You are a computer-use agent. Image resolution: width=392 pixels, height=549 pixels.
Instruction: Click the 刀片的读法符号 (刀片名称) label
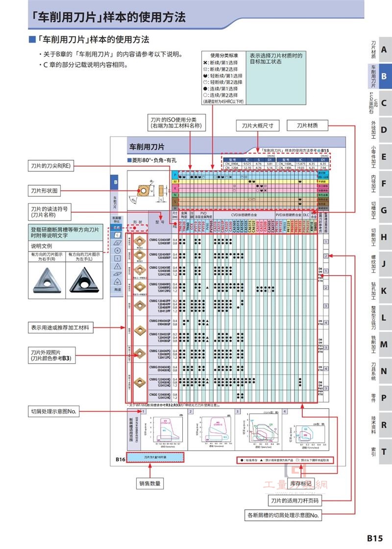pos(49,212)
